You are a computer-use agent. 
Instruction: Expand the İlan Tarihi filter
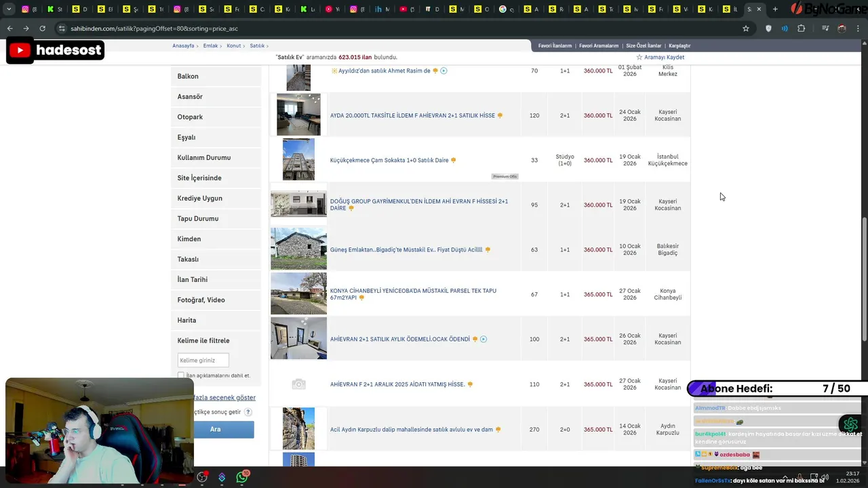[216, 280]
